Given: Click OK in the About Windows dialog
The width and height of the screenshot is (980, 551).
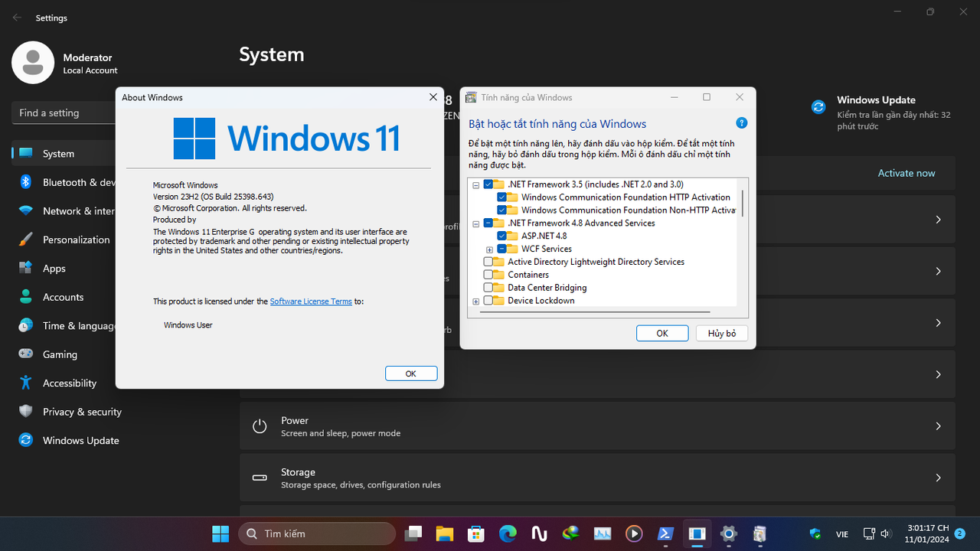Looking at the screenshot, I should coord(411,373).
